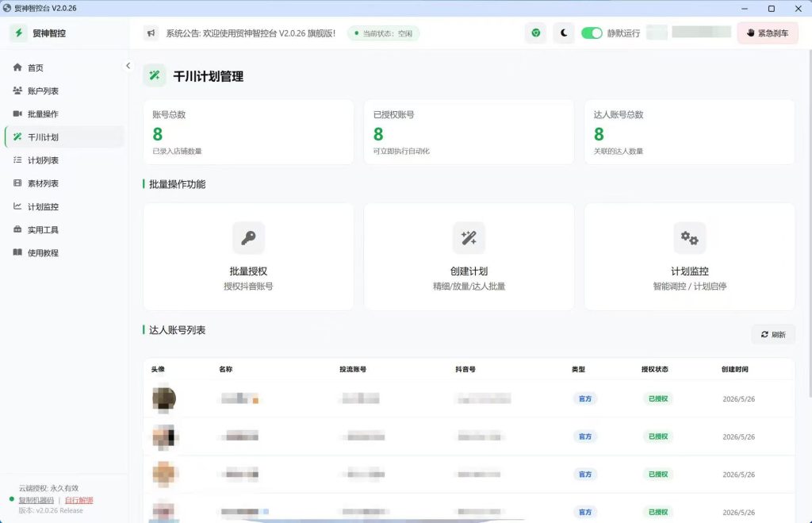812x523 pixels.
Task: Click the megaphone announcement icon
Action: pyautogui.click(x=151, y=33)
